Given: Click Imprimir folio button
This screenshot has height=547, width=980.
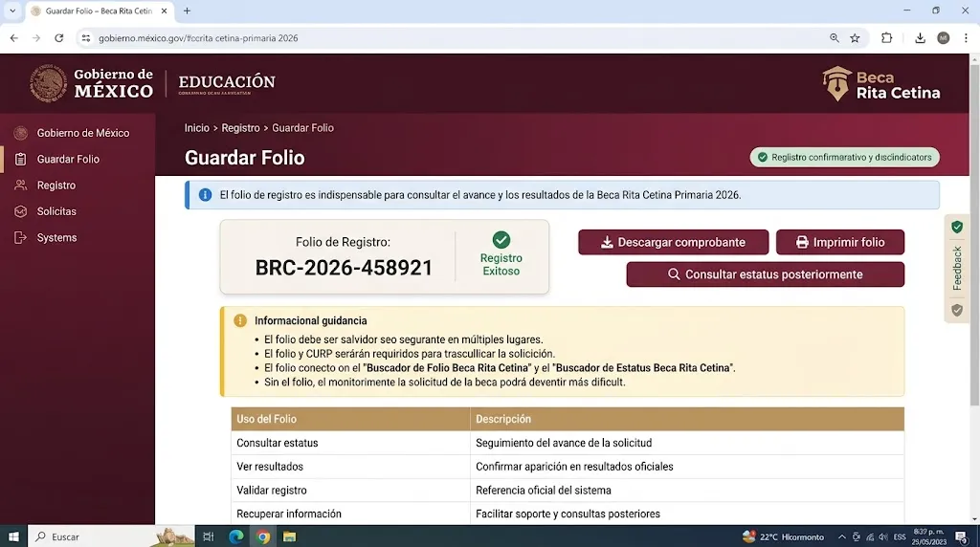Looking at the screenshot, I should (x=840, y=242).
